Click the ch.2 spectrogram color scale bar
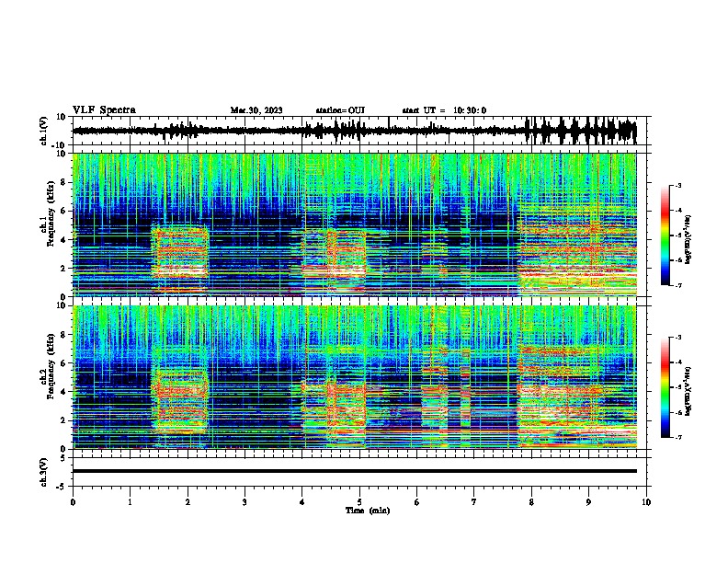Image resolution: width=728 pixels, height=563 pixels. (x=665, y=387)
